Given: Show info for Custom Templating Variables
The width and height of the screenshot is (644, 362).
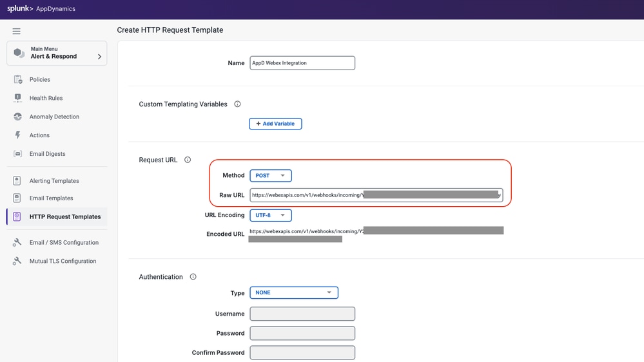Looking at the screenshot, I should coord(237,104).
